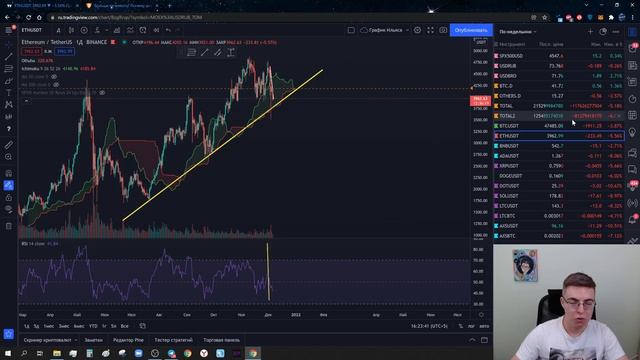Open the Заметки tab
640x360 pixels.
pos(93,340)
